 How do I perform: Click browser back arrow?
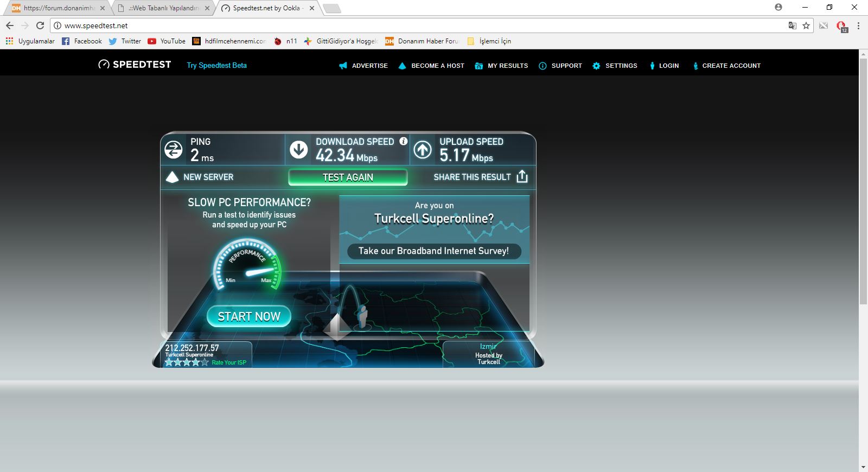(10, 25)
